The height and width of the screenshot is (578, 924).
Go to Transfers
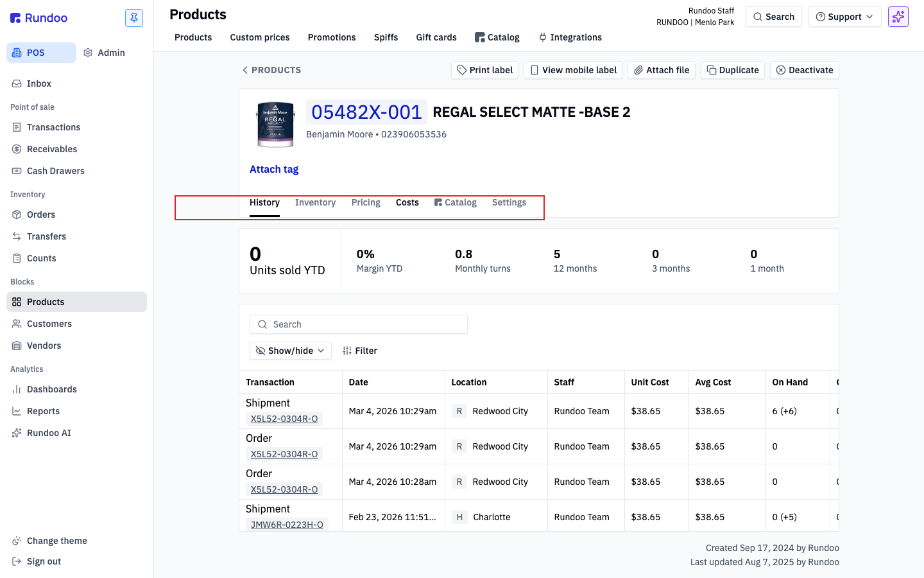[76, 236]
